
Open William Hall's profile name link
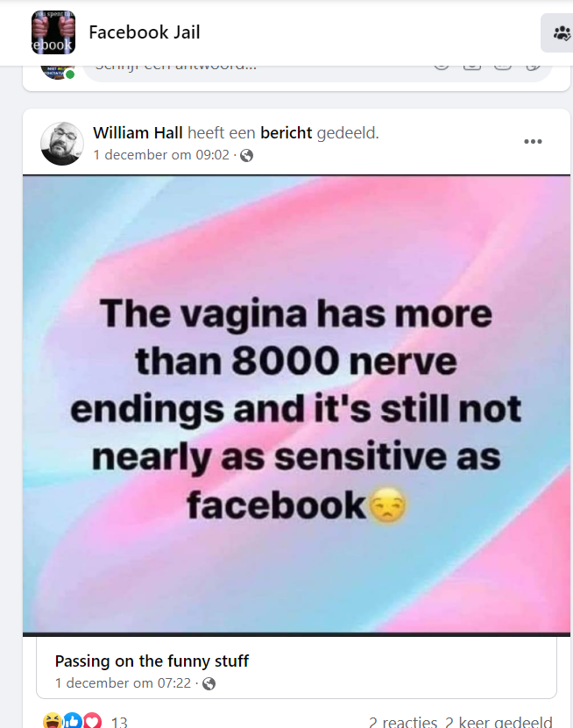coord(138,133)
